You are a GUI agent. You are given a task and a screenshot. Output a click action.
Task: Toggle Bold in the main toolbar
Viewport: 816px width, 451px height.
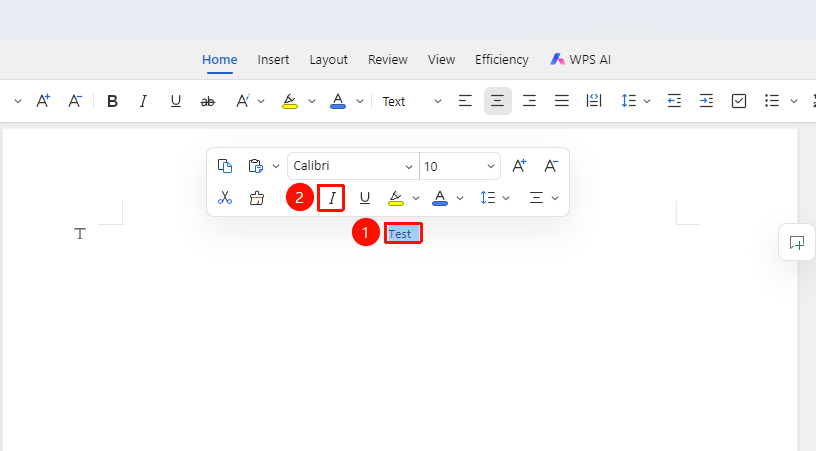click(112, 101)
